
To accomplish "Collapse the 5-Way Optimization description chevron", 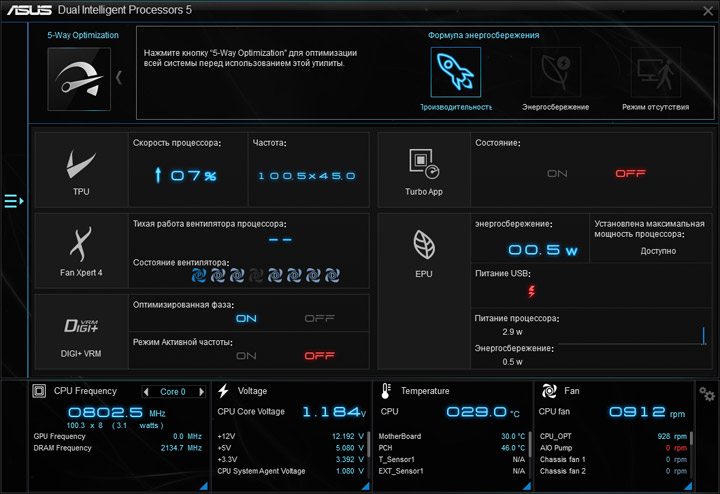I will click(x=118, y=78).
